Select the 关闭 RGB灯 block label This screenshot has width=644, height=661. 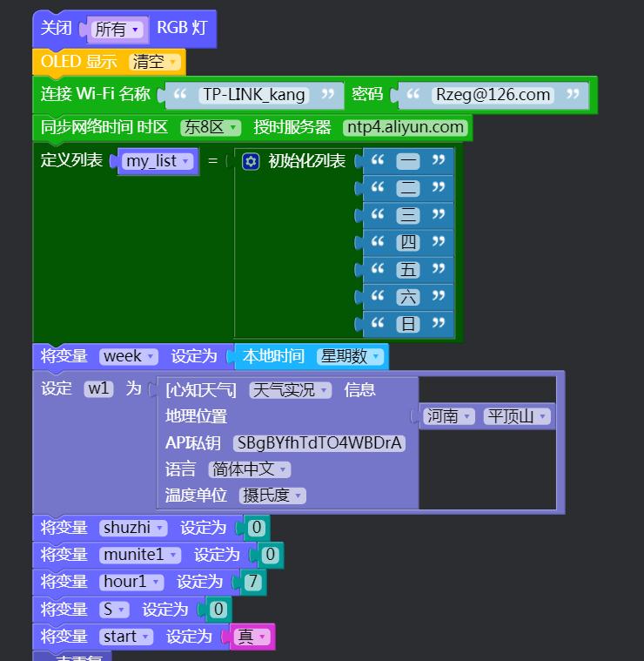click(57, 29)
